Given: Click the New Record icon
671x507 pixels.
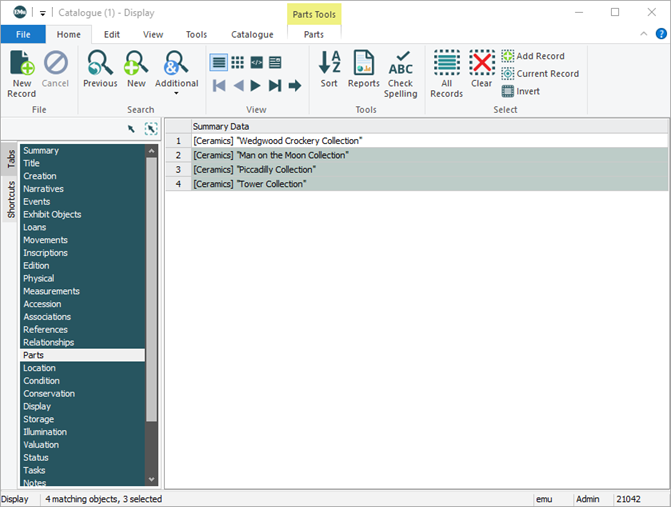Looking at the screenshot, I should pyautogui.click(x=21, y=71).
